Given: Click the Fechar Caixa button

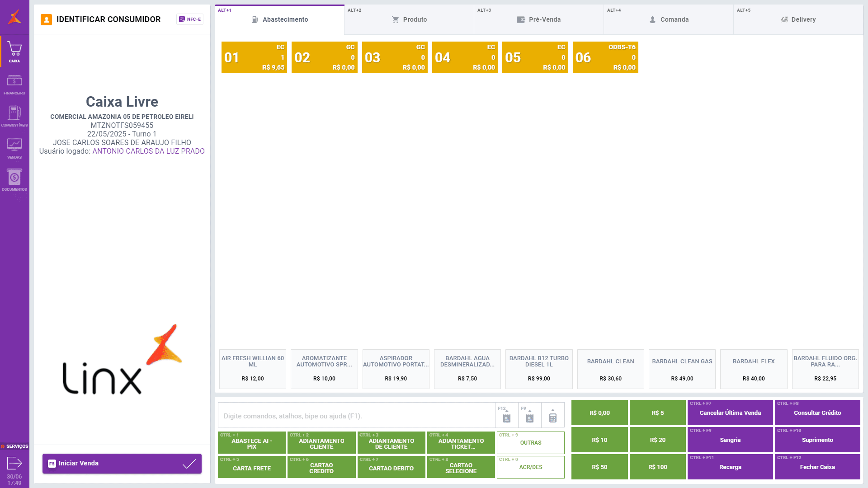Looking at the screenshot, I should click(817, 467).
